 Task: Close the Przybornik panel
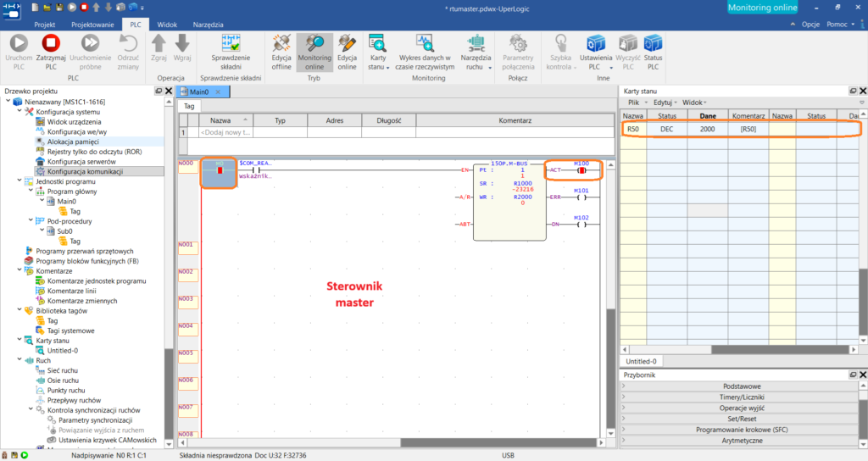pyautogui.click(x=862, y=375)
